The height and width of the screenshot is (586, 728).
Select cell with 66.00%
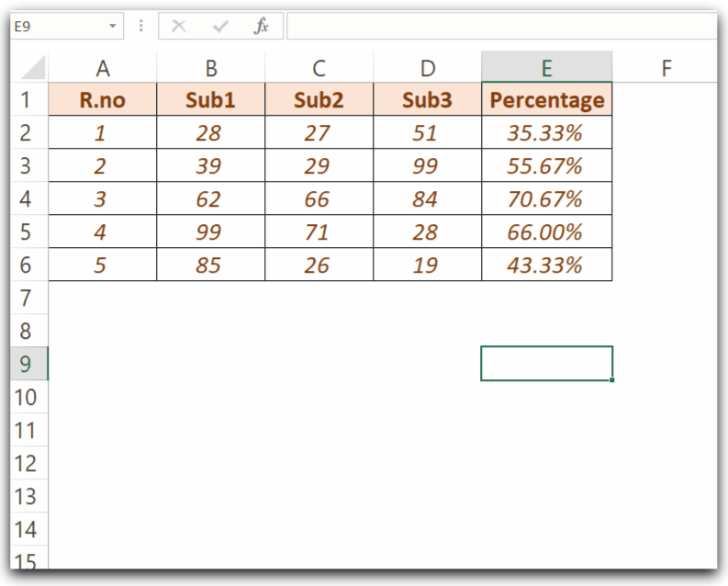(x=547, y=231)
